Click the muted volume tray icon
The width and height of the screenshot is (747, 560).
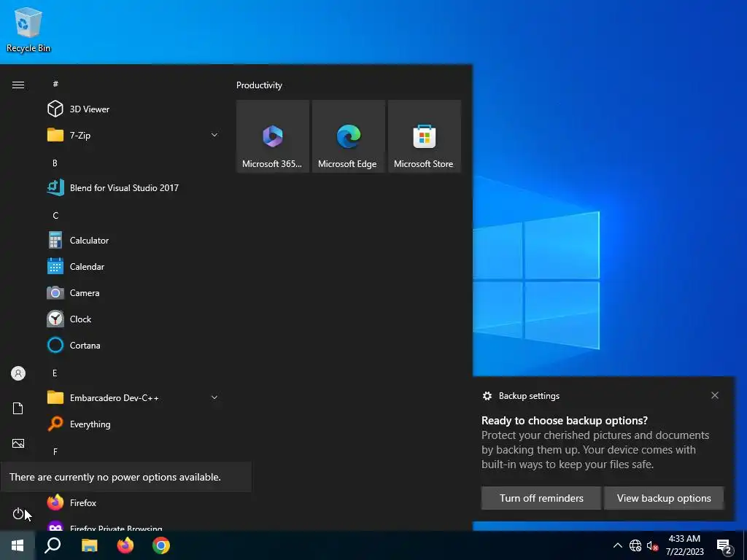tap(652, 545)
